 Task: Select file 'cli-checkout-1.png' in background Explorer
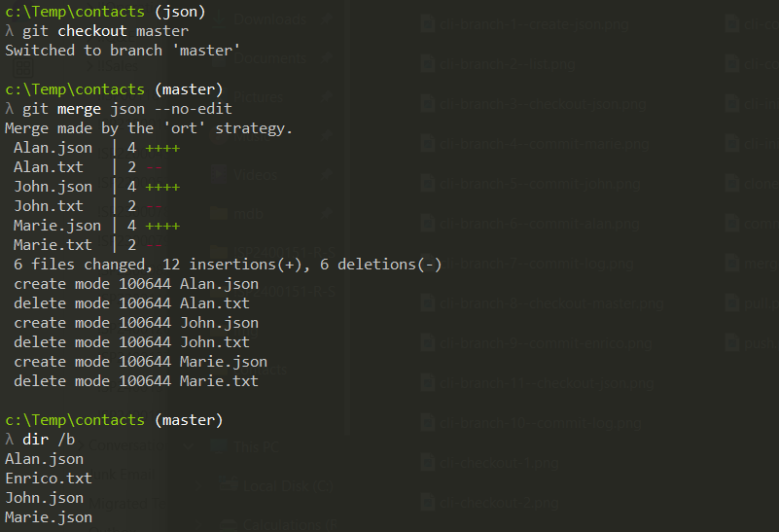(499, 463)
